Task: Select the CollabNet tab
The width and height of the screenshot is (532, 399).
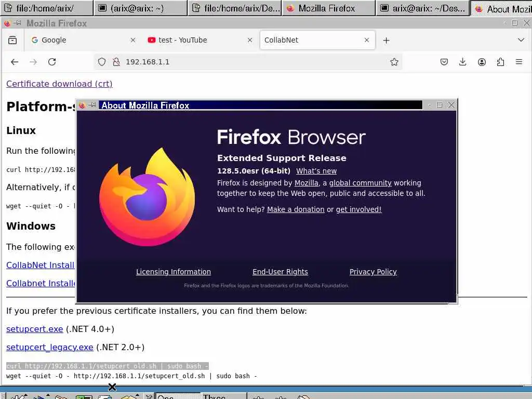Action: (x=317, y=40)
